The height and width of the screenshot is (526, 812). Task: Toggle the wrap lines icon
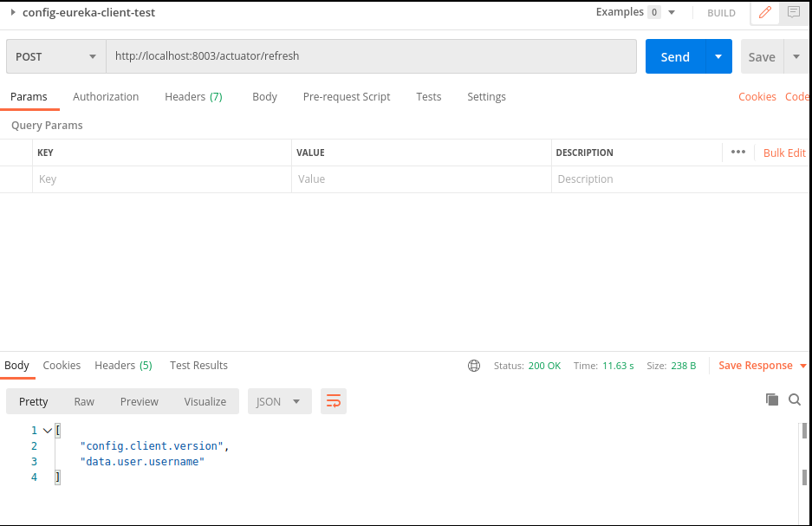pyautogui.click(x=334, y=401)
